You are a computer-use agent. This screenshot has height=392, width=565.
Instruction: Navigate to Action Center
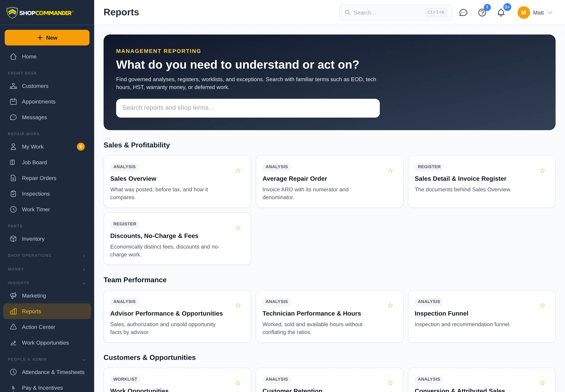tap(47, 327)
